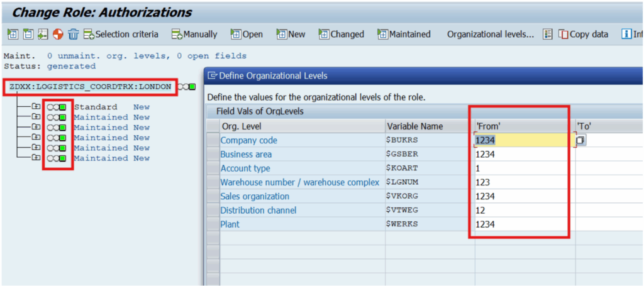The width and height of the screenshot is (644, 286).
Task: Click the Open toolbar button
Action: tap(247, 35)
